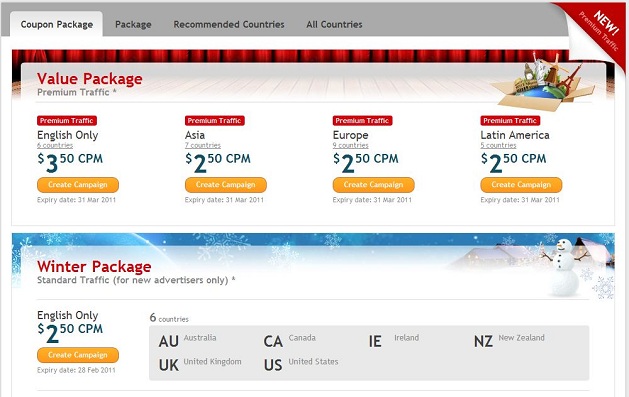Click the Premium Traffic badge above Latin America
This screenshot has height=397, width=629.
tap(510, 121)
